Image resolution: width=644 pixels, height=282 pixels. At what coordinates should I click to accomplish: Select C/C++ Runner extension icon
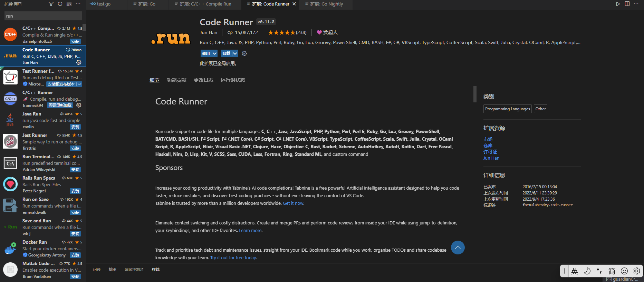pos(10,99)
